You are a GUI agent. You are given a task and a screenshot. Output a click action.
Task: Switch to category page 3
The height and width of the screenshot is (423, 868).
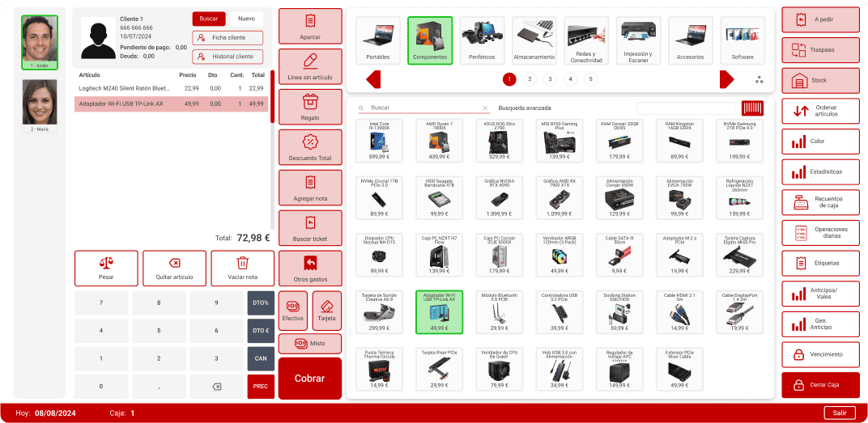[x=550, y=79]
